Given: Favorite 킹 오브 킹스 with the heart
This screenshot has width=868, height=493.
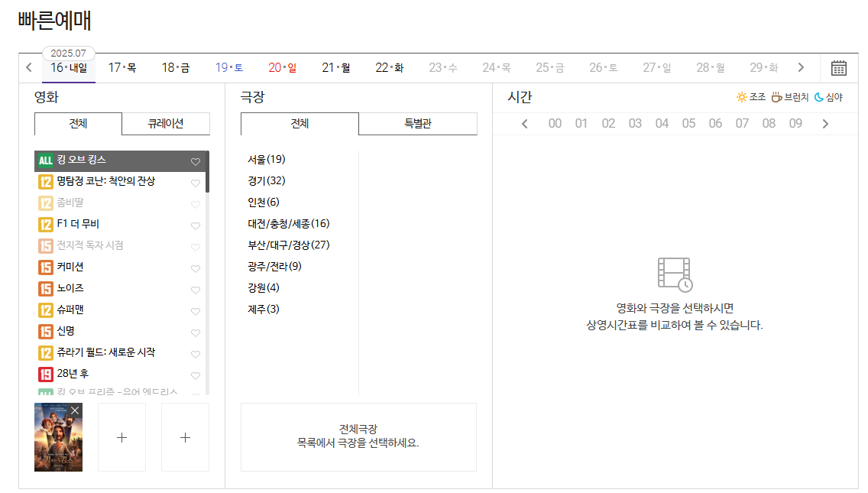Looking at the screenshot, I should pyautogui.click(x=196, y=161).
